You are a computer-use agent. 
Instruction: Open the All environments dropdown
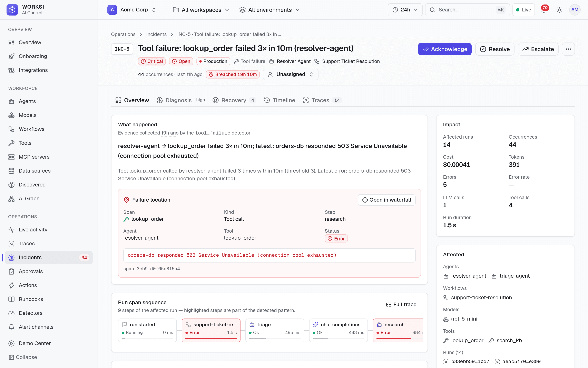270,10
